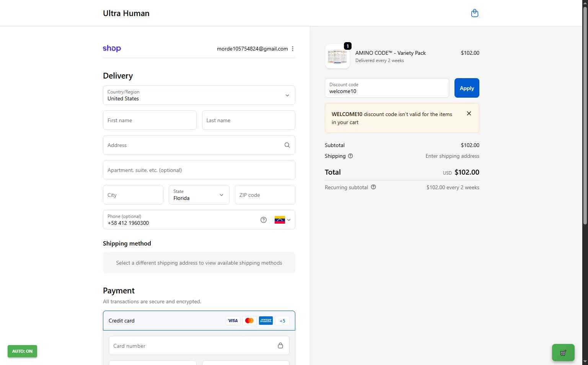
Task: Click the Shop logo
Action: [112, 49]
